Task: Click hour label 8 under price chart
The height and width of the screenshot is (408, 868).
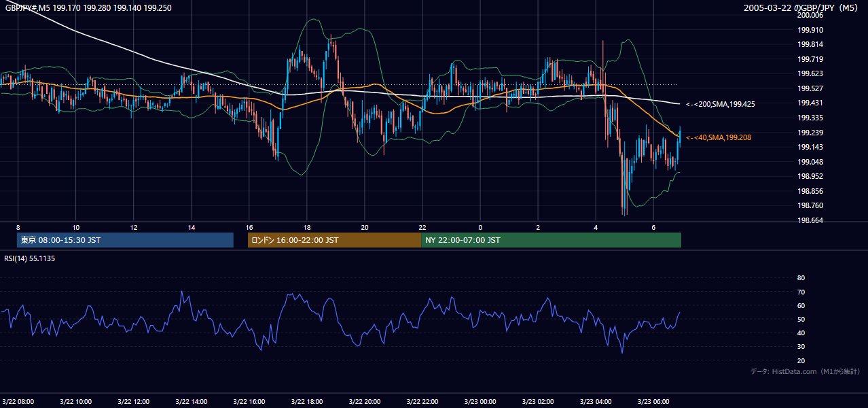Action: [x=18, y=227]
